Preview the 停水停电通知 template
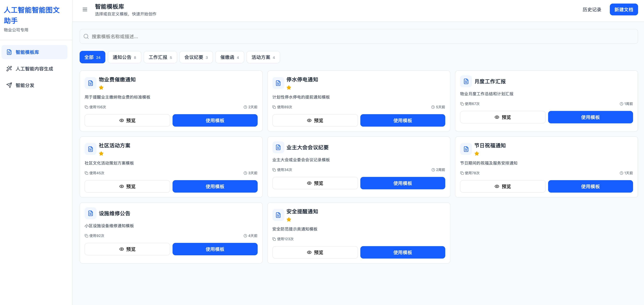The height and width of the screenshot is (305, 644). [315, 120]
